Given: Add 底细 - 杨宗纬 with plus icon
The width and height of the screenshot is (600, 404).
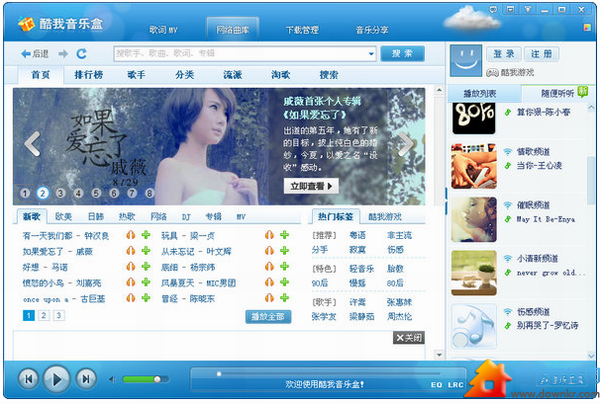Looking at the screenshot, I should 284,266.
